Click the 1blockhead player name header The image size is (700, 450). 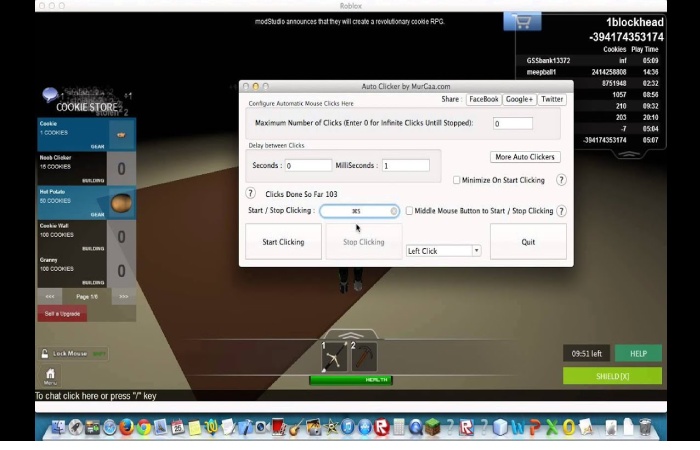[634, 22]
